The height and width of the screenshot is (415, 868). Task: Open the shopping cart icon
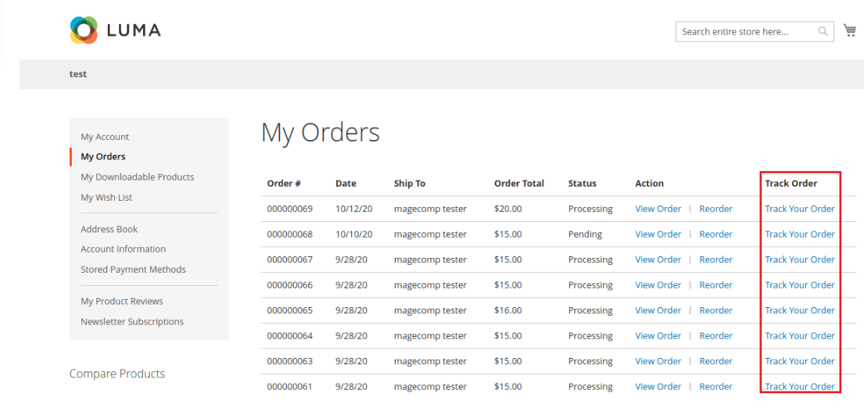click(850, 31)
